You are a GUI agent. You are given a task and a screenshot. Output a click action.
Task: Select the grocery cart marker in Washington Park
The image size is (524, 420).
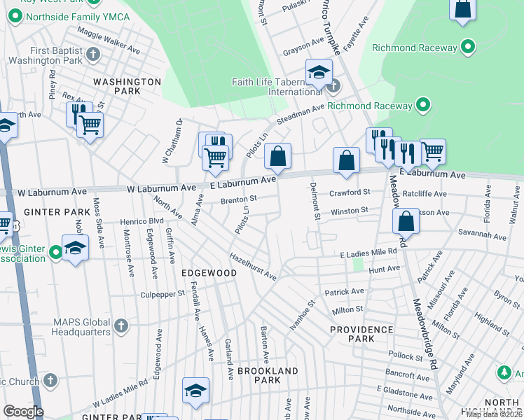pos(90,127)
